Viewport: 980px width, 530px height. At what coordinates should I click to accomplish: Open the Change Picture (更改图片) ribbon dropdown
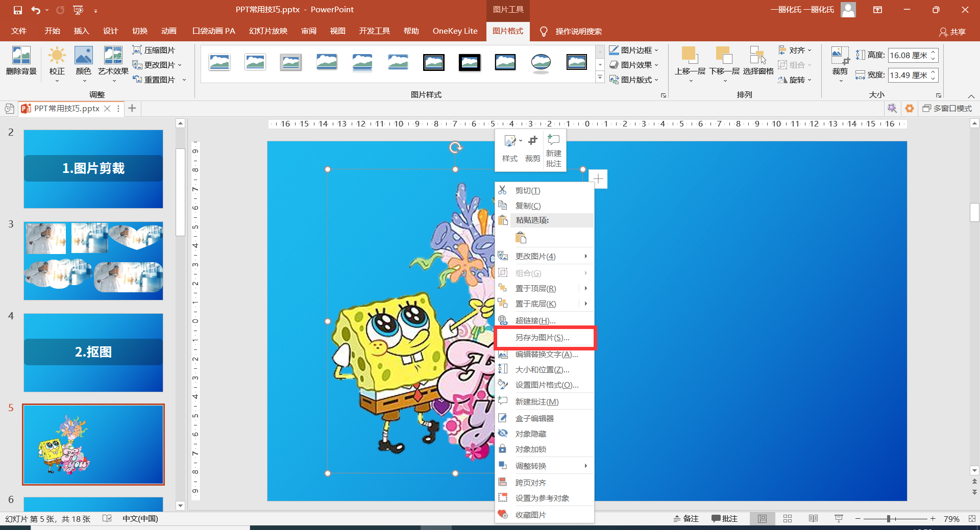point(157,65)
